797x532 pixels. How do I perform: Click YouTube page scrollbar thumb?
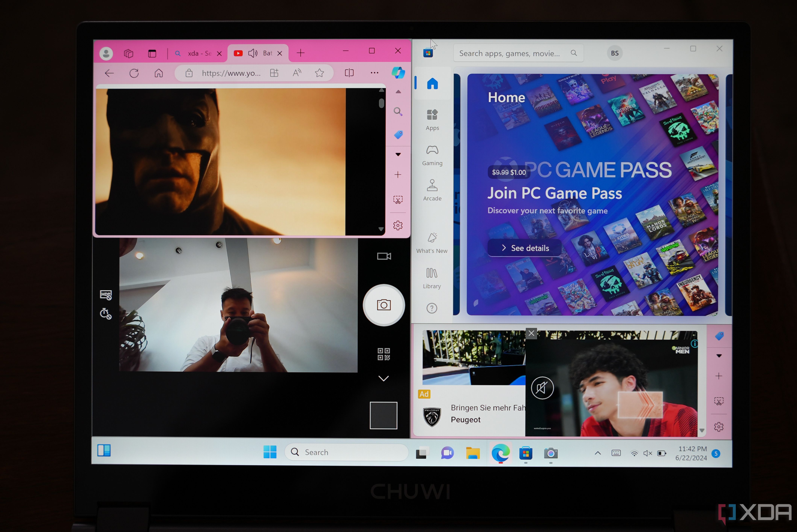[x=382, y=103]
